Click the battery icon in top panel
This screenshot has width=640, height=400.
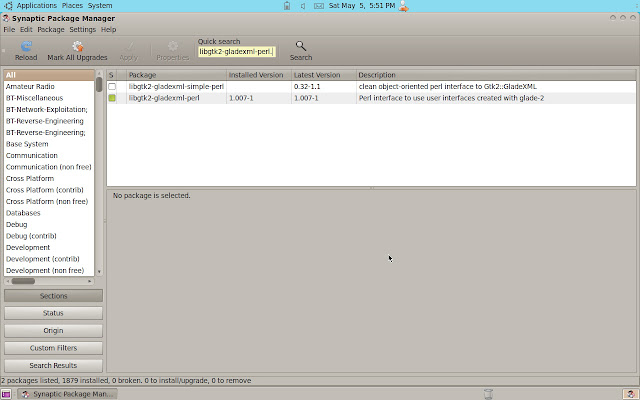tap(287, 6)
